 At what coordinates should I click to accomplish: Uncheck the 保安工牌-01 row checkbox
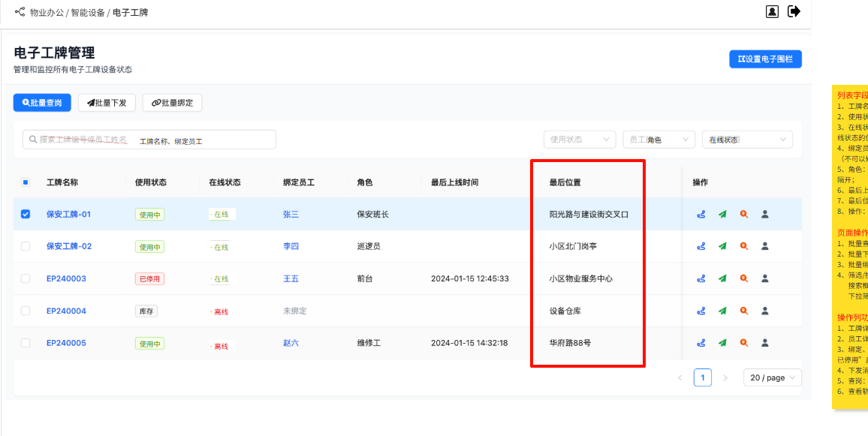tap(26, 214)
